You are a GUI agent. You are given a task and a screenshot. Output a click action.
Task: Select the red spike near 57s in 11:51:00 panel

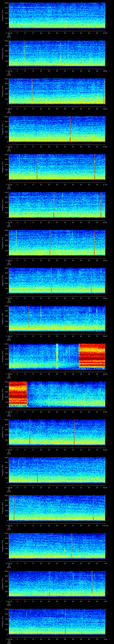click(x=101, y=205)
